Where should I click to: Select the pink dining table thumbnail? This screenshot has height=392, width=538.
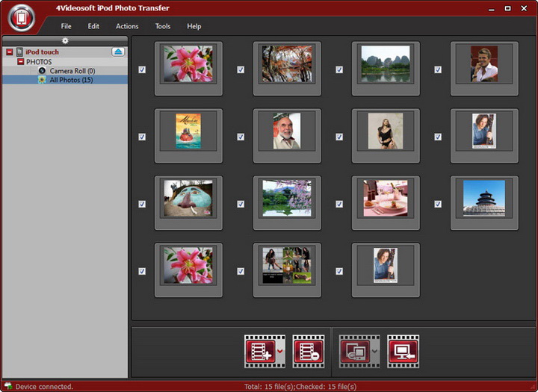coord(386,198)
